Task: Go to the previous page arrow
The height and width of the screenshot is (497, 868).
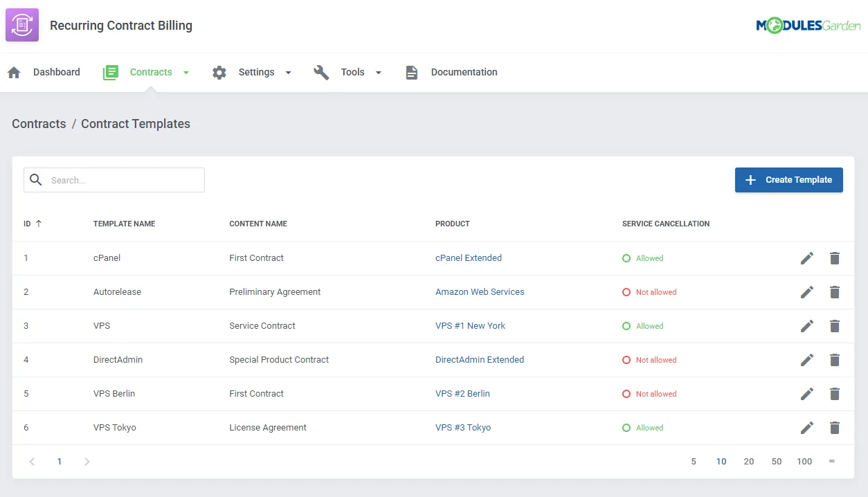Action: (x=32, y=462)
